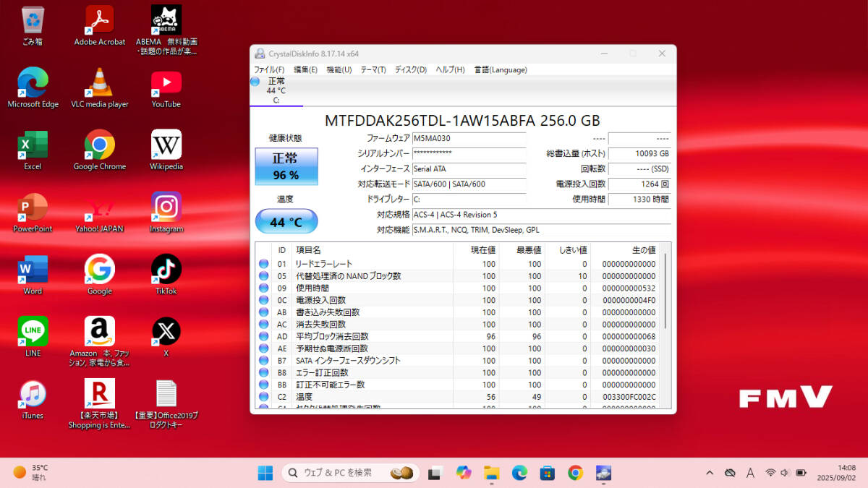Open the テーマ(T) menu
The height and width of the screenshot is (488, 868).
point(373,69)
